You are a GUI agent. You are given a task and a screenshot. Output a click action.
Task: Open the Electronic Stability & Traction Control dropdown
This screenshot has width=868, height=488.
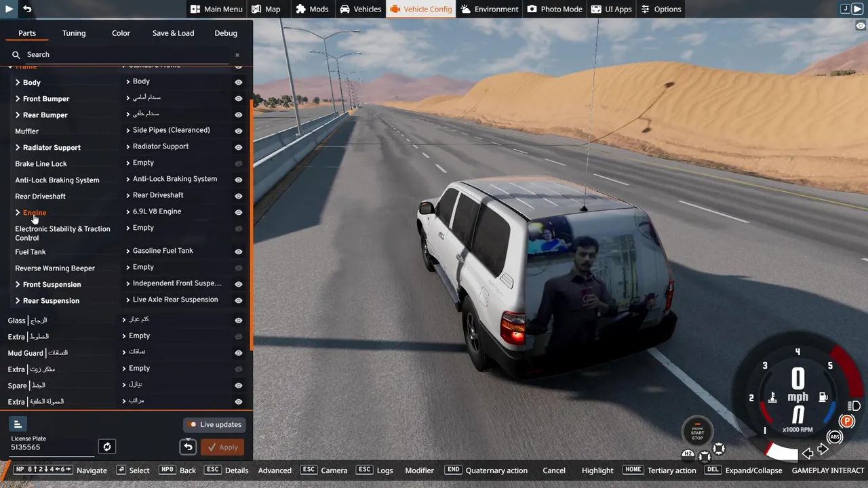tap(175, 228)
